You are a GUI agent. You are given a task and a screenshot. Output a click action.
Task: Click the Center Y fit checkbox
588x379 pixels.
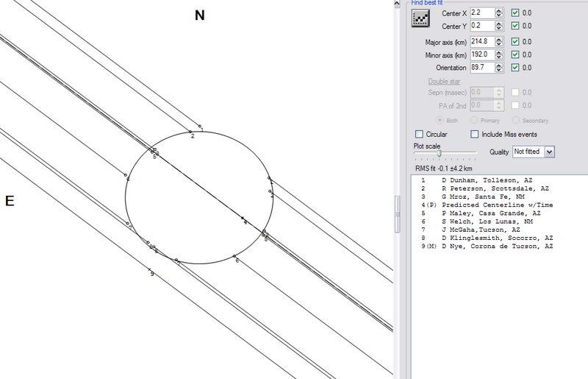click(x=515, y=27)
